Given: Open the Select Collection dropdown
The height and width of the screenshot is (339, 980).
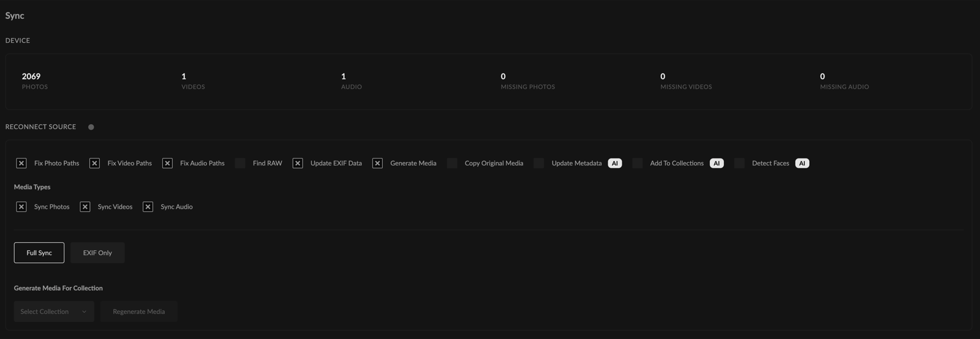Looking at the screenshot, I should tap(54, 311).
